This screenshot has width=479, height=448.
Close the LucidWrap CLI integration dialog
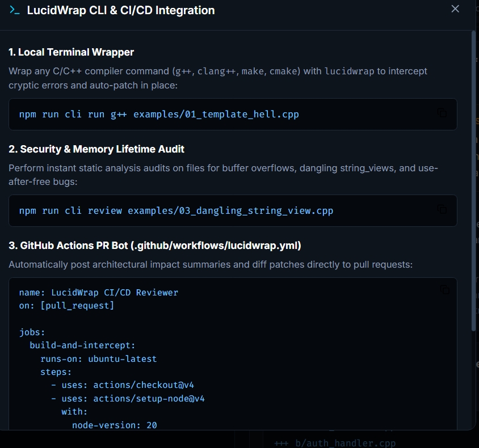coord(455,9)
